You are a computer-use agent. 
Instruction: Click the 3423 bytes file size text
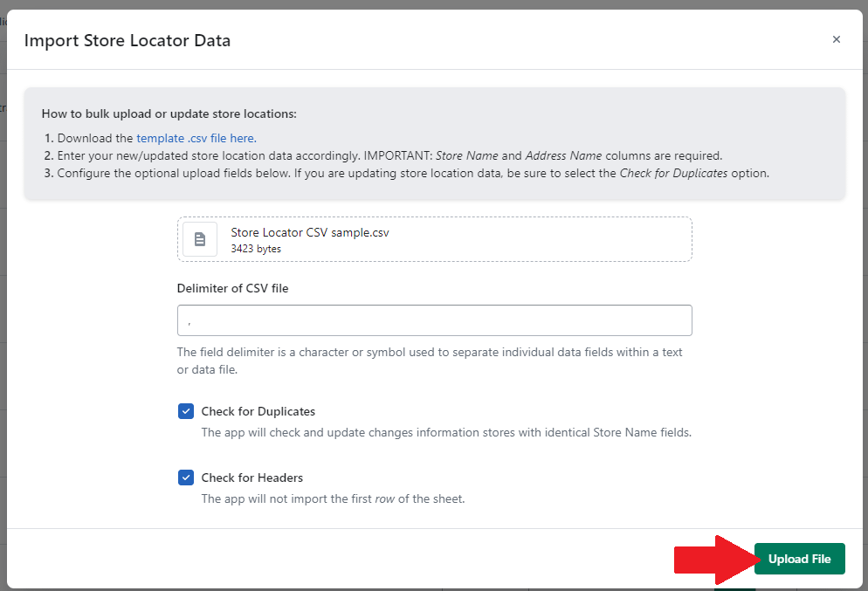[255, 249]
